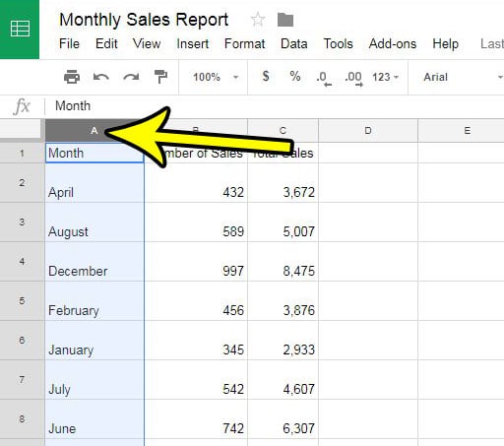Select the cell with value 4,607
The width and height of the screenshot is (504, 446).
point(283,380)
